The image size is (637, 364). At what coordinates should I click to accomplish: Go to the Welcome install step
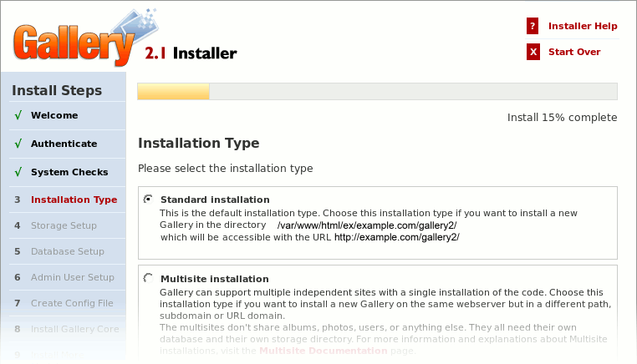point(54,115)
